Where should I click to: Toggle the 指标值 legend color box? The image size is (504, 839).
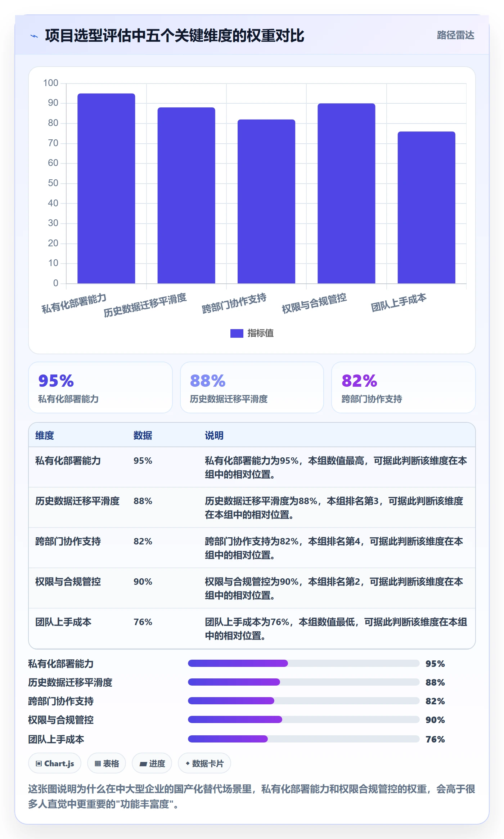pyautogui.click(x=237, y=333)
